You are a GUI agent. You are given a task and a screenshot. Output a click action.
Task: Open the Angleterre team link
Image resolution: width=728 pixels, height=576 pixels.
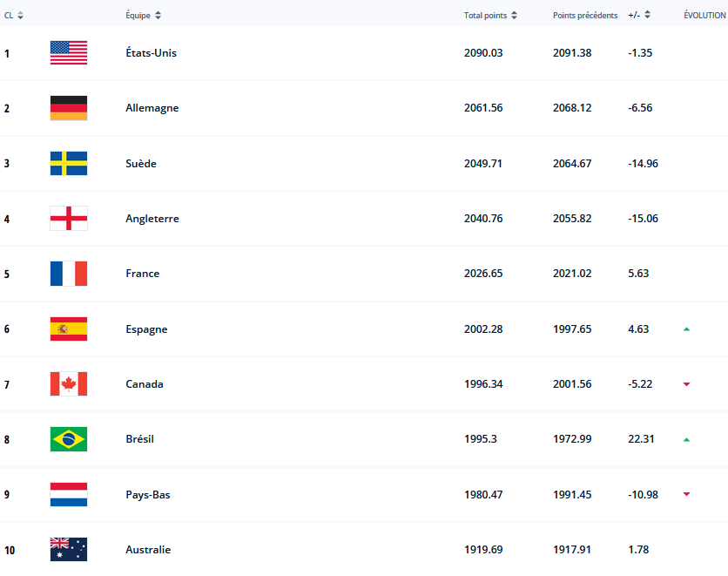pos(152,219)
